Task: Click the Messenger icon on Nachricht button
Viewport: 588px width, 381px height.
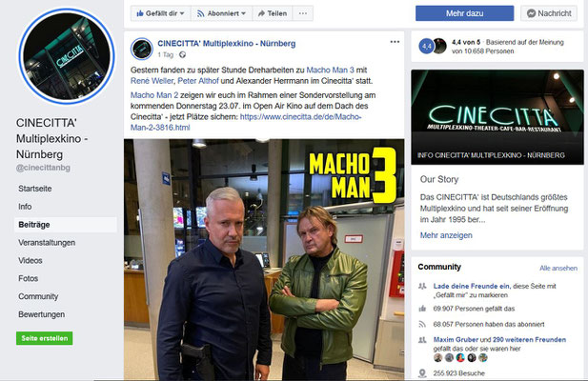Action: (531, 13)
